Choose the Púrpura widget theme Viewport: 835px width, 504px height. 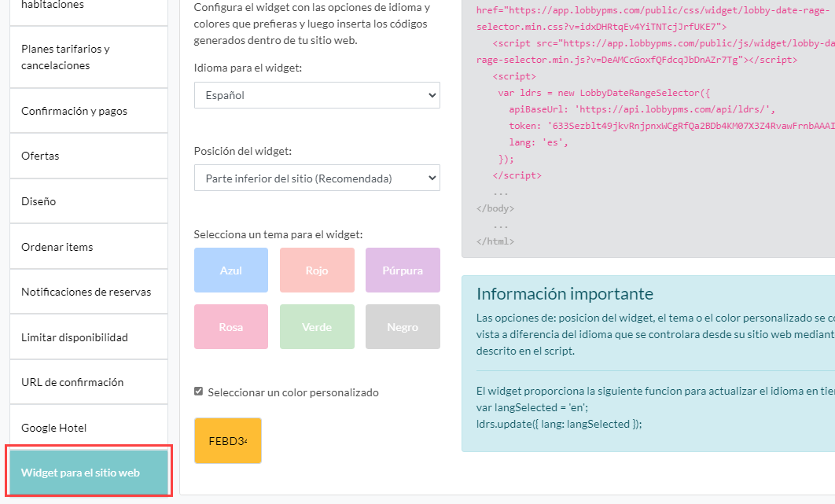(x=403, y=270)
